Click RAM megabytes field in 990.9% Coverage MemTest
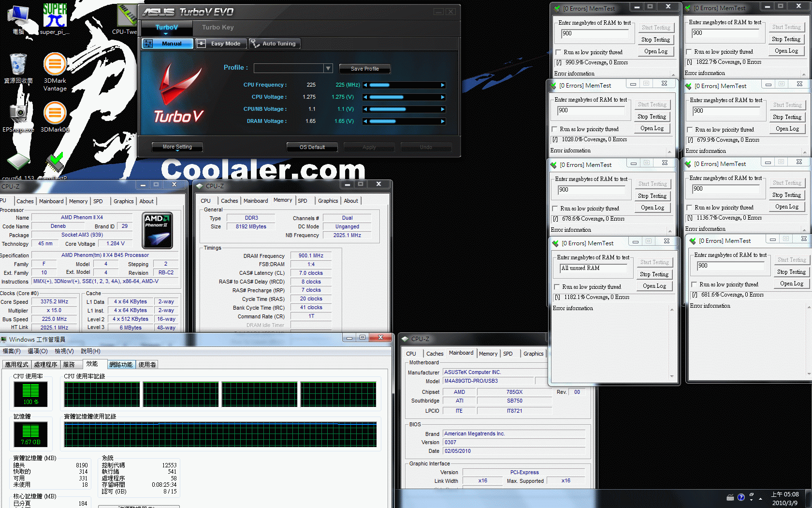This screenshot has height=508, width=812. tap(594, 34)
